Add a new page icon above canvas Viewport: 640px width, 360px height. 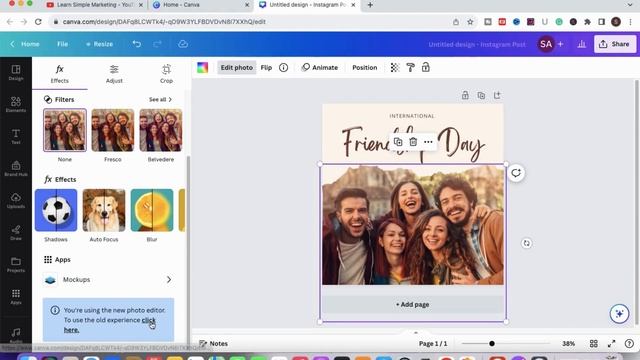[497, 95]
